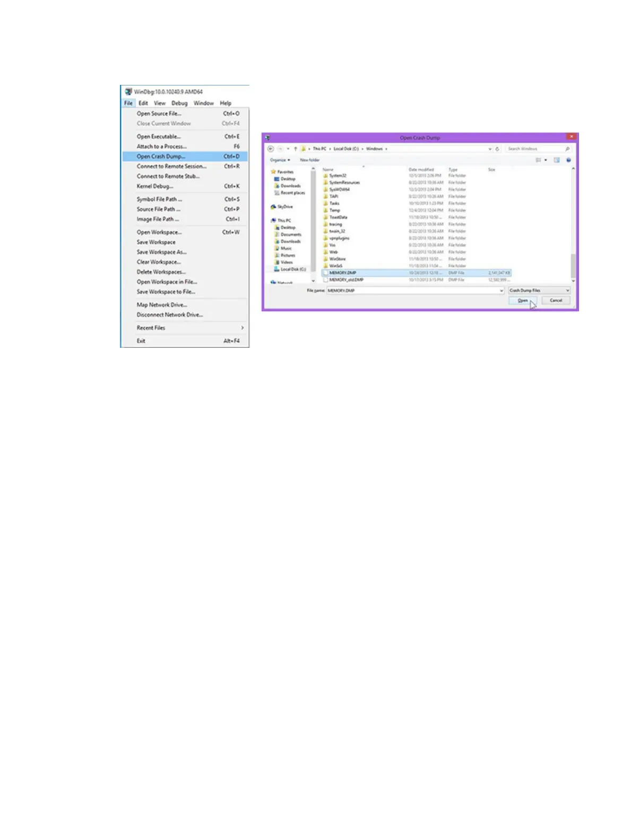Choose Clear Workspace… entry

pyautogui.click(x=185, y=262)
